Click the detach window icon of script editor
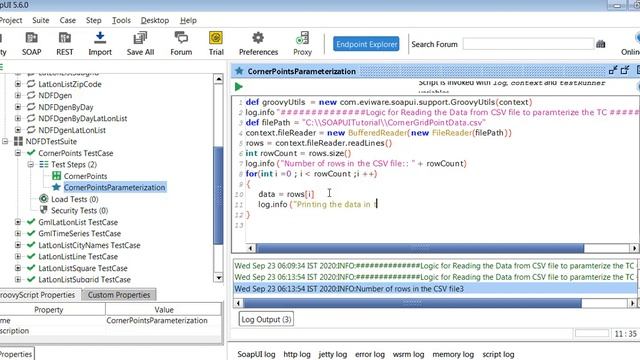The image size is (640, 360). tap(612, 71)
